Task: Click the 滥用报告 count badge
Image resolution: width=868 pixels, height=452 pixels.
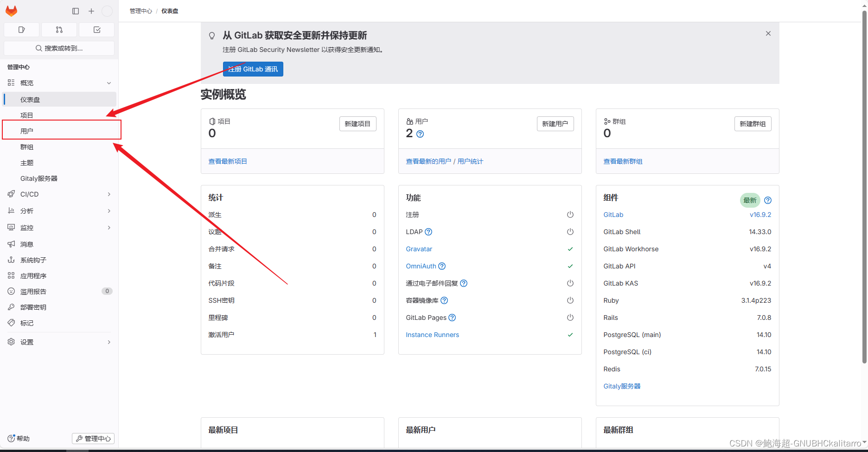Action: (107, 291)
